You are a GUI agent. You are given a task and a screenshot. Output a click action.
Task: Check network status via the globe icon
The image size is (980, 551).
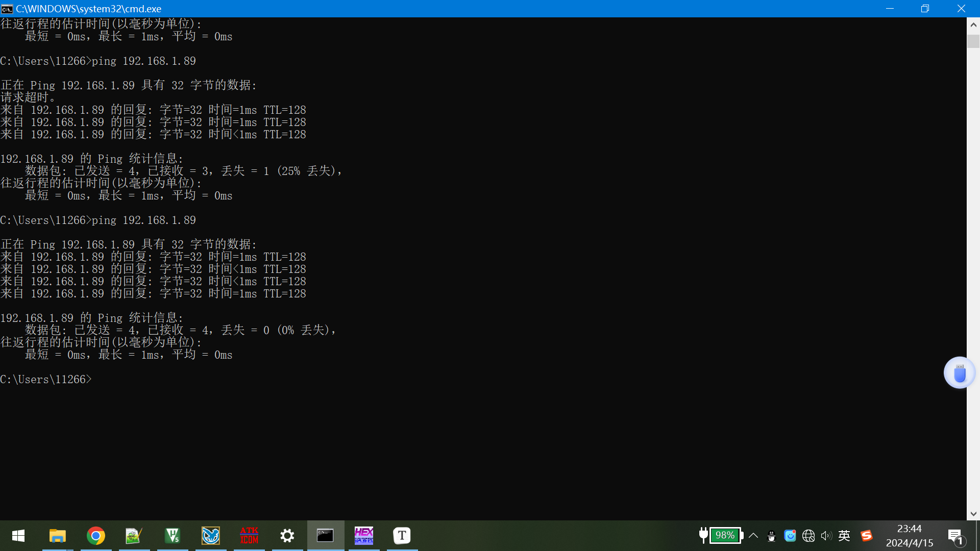click(x=808, y=536)
